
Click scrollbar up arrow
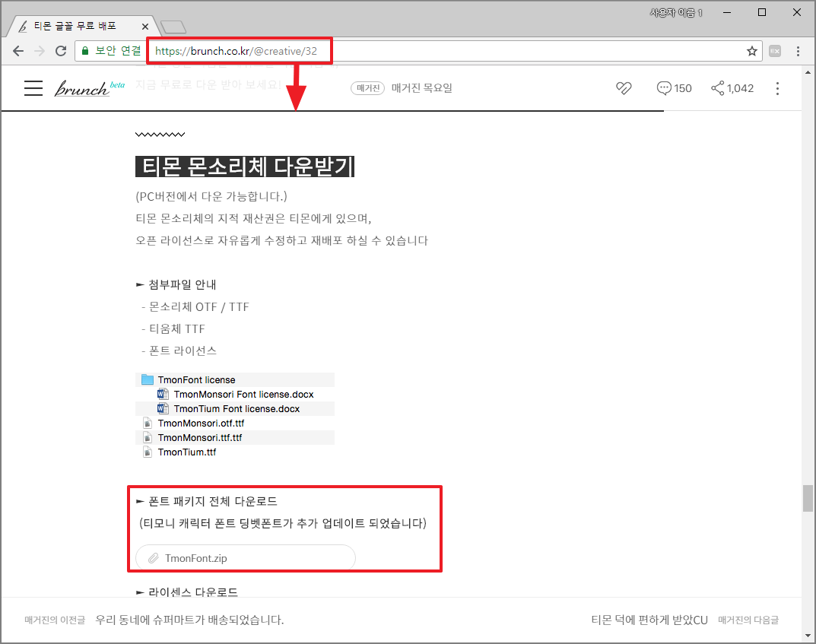(808, 72)
